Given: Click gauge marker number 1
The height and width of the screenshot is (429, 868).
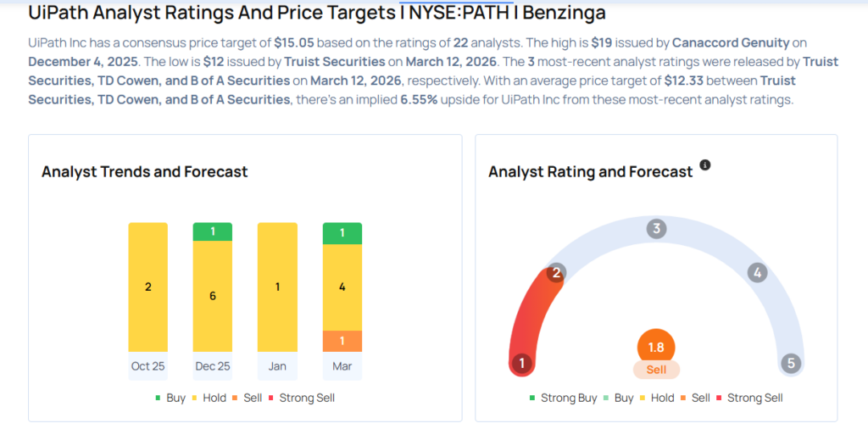Looking at the screenshot, I should pyautogui.click(x=522, y=364).
